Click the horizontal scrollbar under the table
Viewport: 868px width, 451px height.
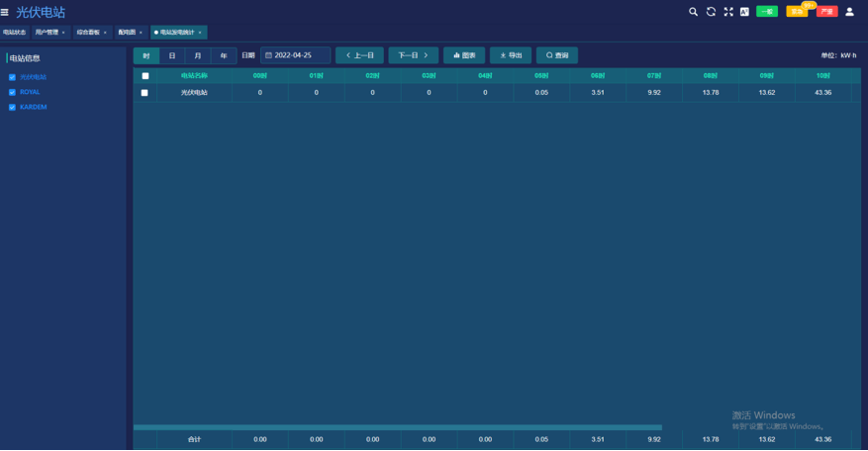(x=397, y=427)
